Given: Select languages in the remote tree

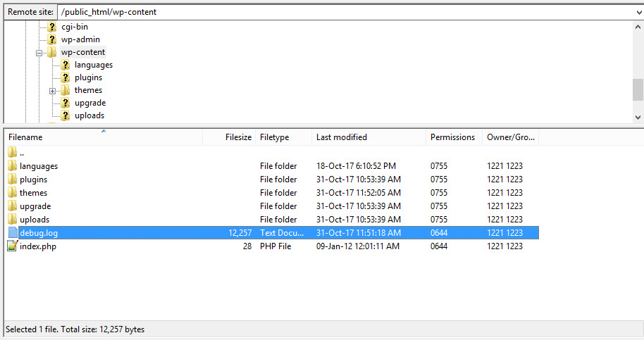Looking at the screenshot, I should 93,65.
